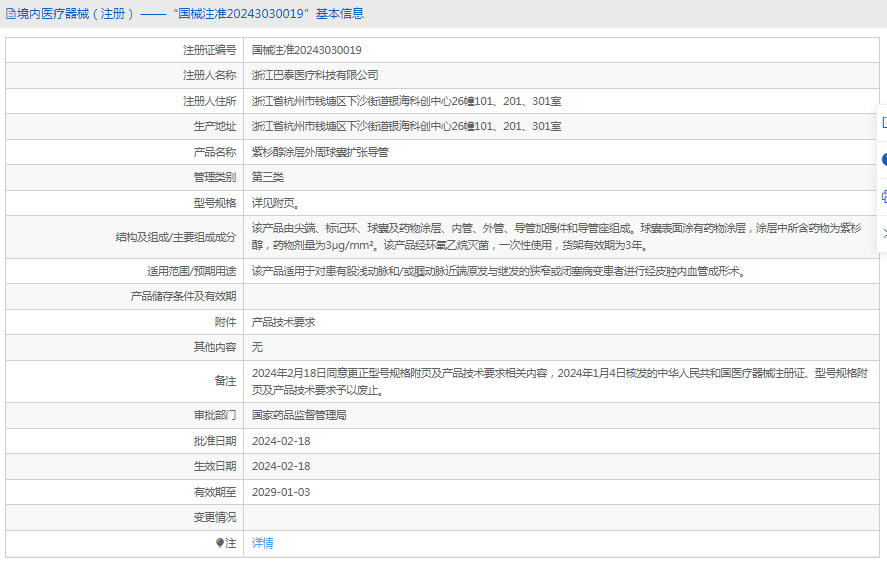The image size is (887, 563).
Task: Click the 备注 label
Action: (x=226, y=381)
